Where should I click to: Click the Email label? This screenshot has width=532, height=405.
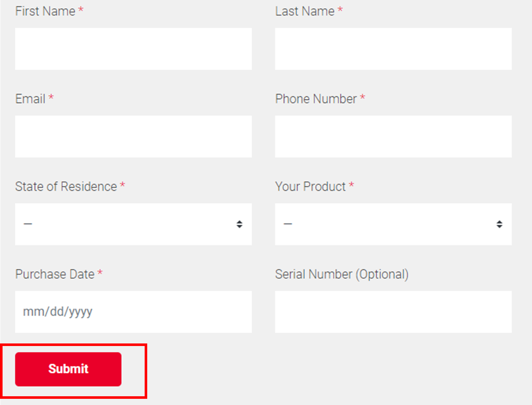point(30,99)
